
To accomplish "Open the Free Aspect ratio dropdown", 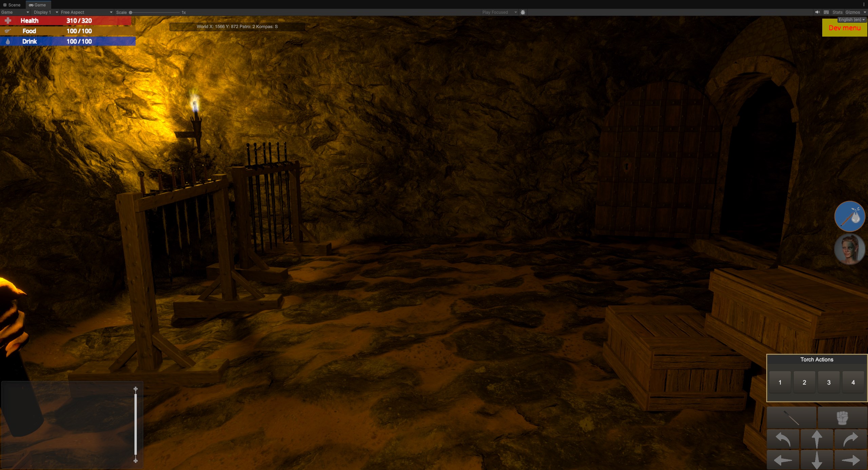I will pos(86,12).
